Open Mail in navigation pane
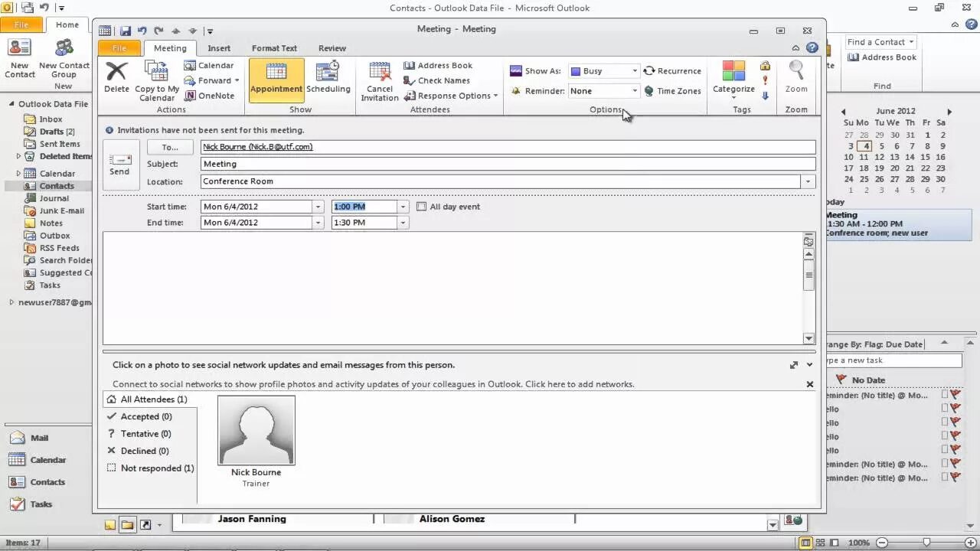This screenshot has width=980, height=551. pyautogui.click(x=31, y=438)
